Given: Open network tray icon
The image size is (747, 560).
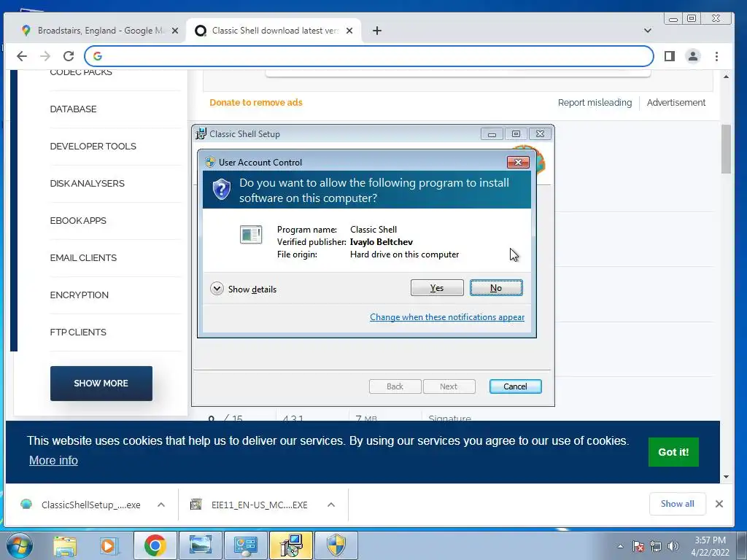Looking at the screenshot, I should point(656,546).
